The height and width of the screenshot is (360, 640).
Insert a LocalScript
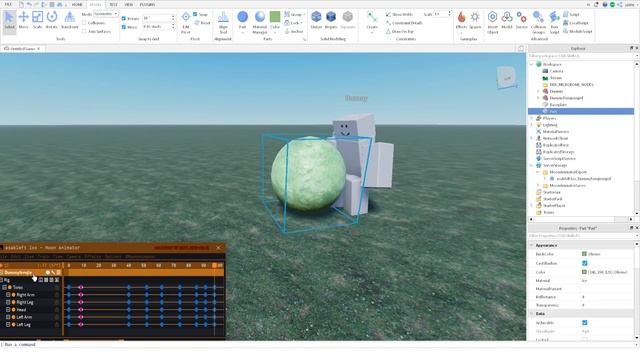[x=576, y=23]
